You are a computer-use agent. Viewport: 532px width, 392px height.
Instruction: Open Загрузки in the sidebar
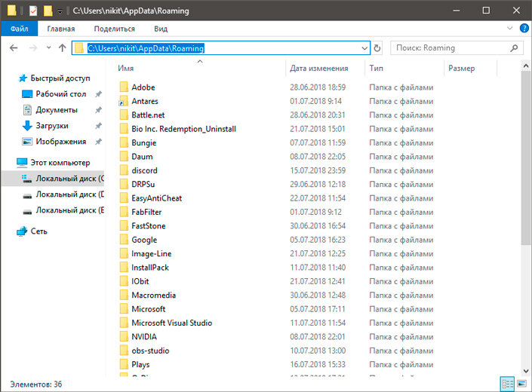[x=52, y=126]
